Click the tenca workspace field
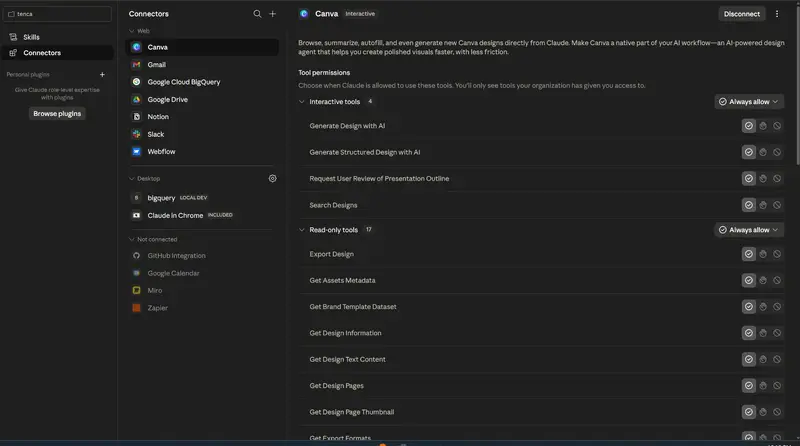The width and height of the screenshot is (800, 446). click(x=57, y=14)
